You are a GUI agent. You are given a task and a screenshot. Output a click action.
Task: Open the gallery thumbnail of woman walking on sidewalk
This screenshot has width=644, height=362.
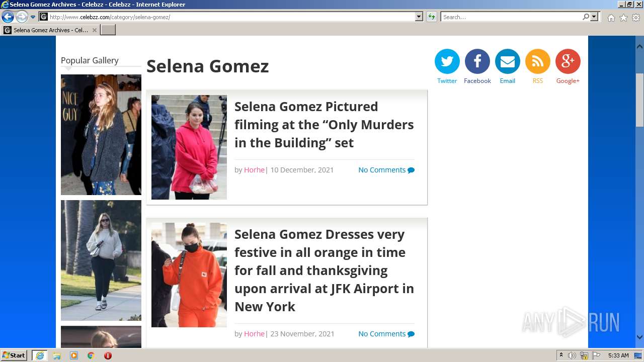click(101, 260)
